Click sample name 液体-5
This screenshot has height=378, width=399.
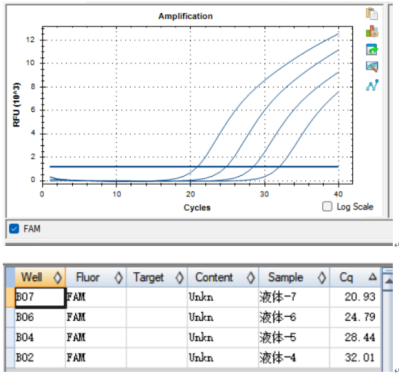tap(278, 337)
